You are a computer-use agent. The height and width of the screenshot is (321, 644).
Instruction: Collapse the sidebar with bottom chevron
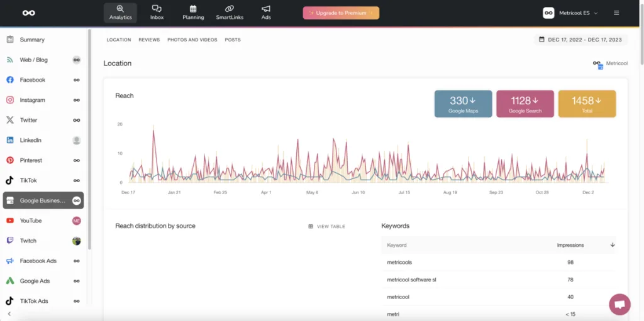[x=9, y=313]
